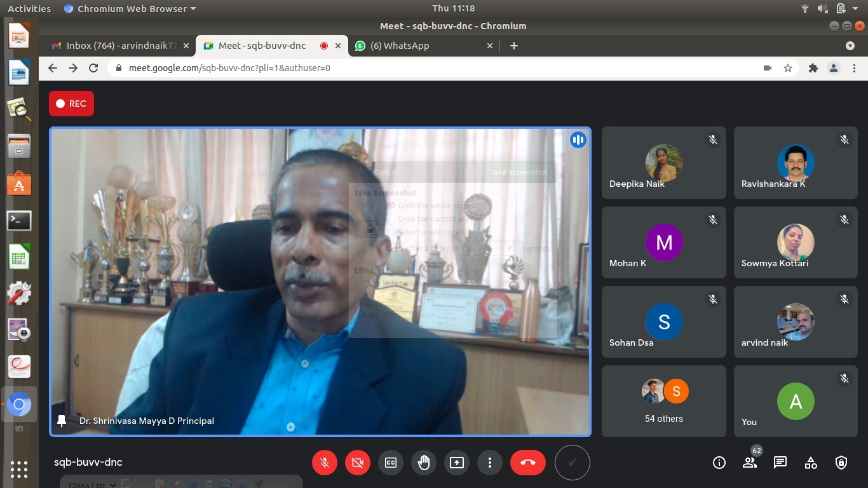Toggle the microphone mute button

click(x=325, y=463)
